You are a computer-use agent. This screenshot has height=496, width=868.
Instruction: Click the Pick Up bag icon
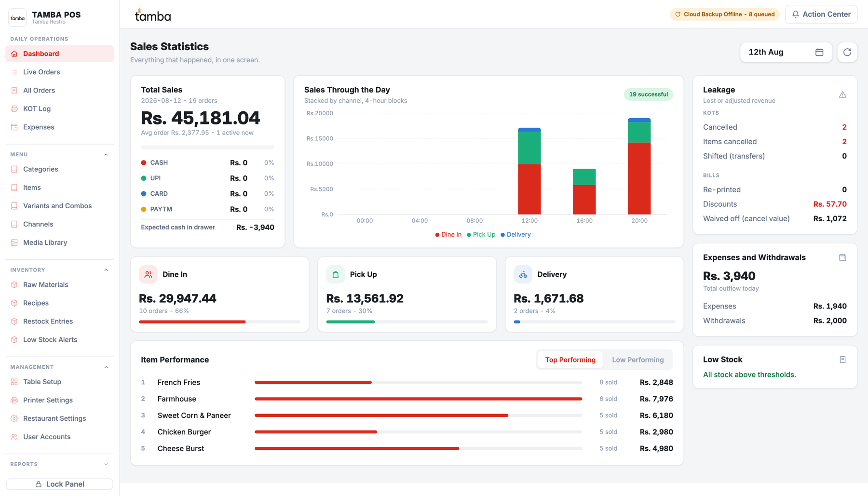(x=336, y=275)
